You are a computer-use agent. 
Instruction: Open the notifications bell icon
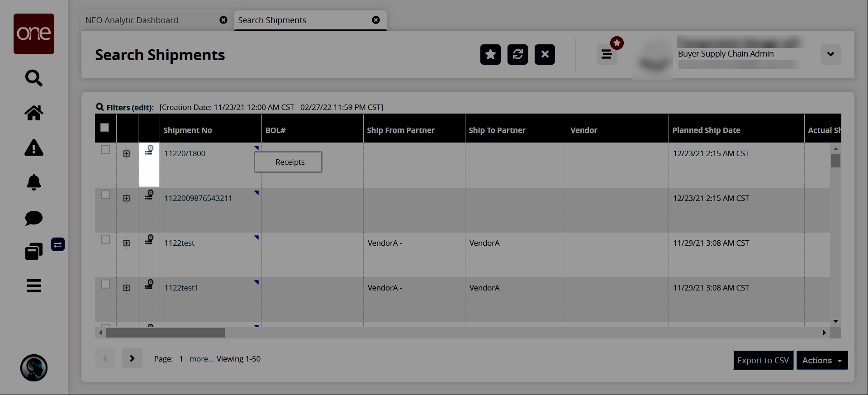tap(34, 182)
